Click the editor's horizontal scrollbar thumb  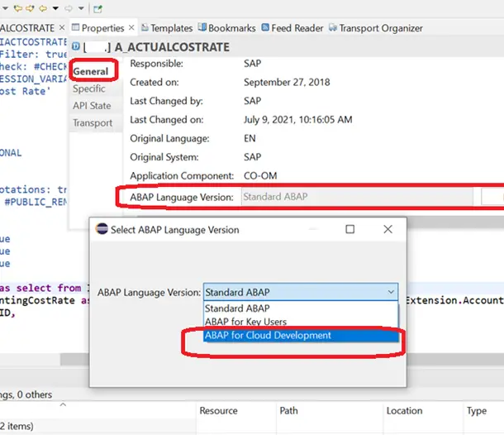(x=74, y=360)
